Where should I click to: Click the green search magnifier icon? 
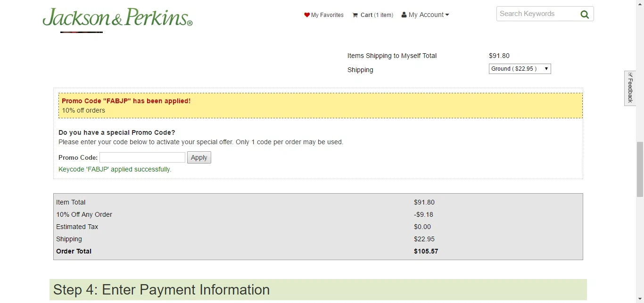pyautogui.click(x=585, y=14)
